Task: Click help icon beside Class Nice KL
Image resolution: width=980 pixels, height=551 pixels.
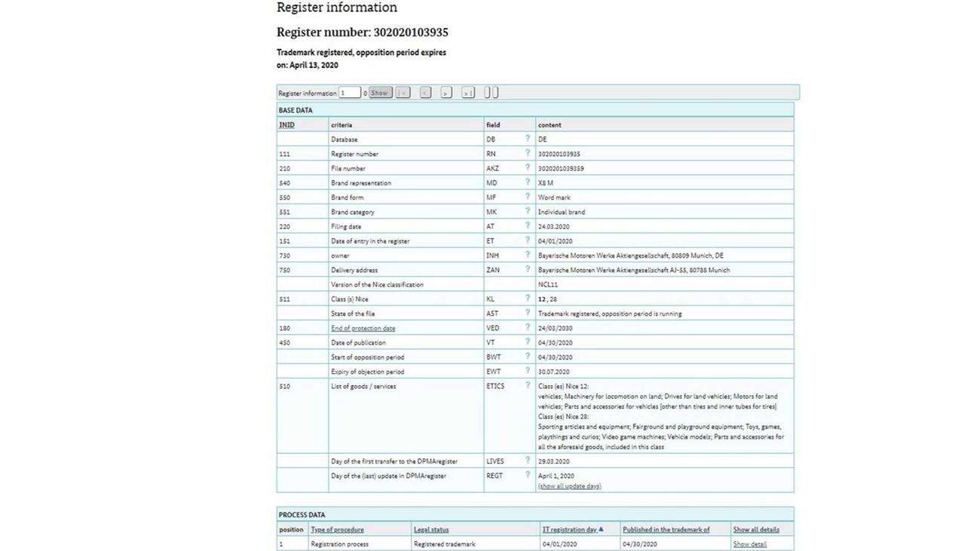Action: point(528,298)
